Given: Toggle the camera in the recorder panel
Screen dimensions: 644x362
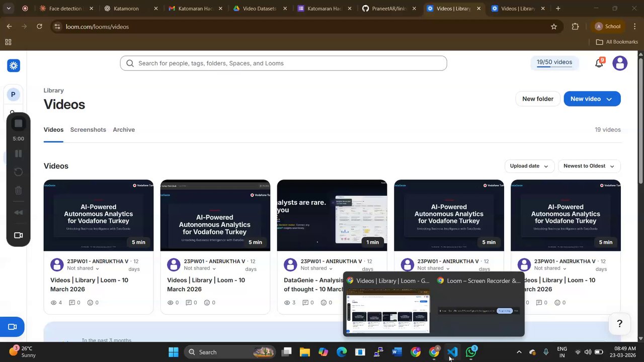Looking at the screenshot, I should pos(19,235).
